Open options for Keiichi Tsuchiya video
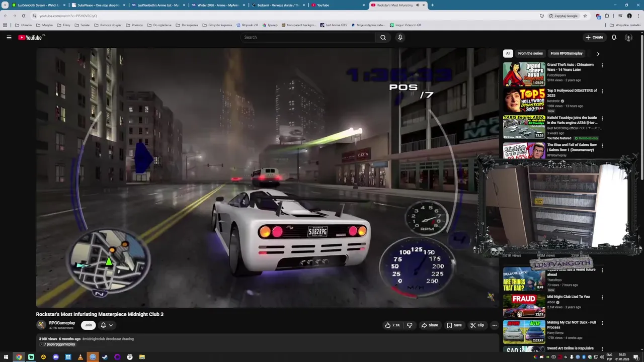 [602, 119]
